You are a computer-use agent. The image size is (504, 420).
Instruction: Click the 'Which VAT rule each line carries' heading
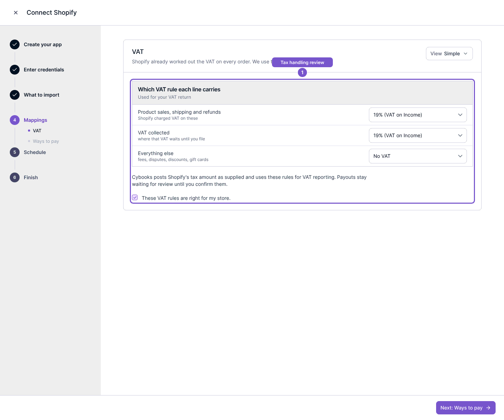(179, 89)
